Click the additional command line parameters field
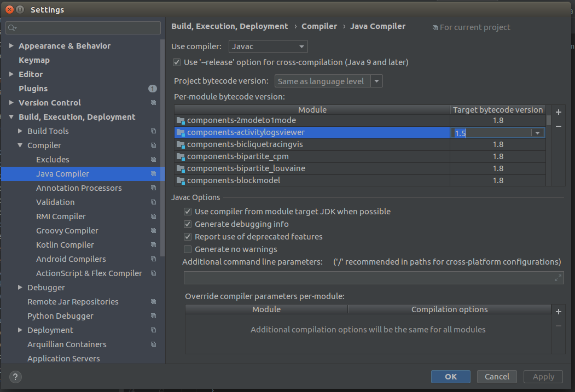This screenshot has height=392, width=575. tap(372, 278)
